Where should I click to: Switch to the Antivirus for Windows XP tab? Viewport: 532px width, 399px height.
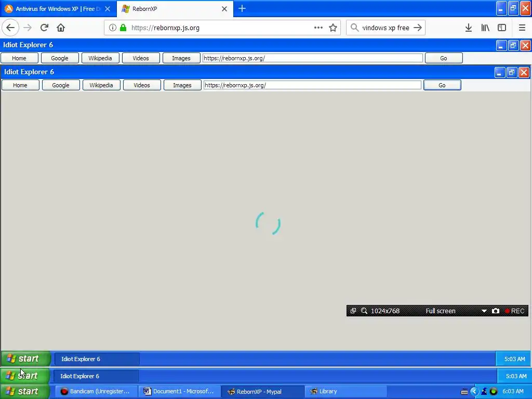(x=58, y=9)
